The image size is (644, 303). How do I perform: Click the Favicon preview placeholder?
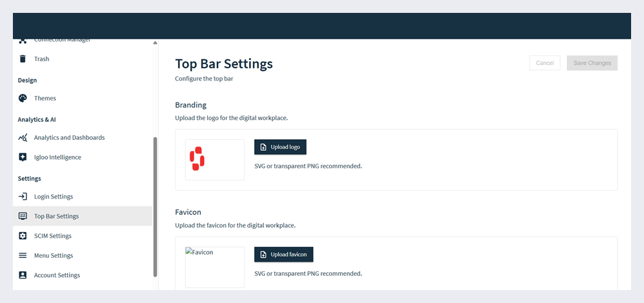tap(215, 268)
